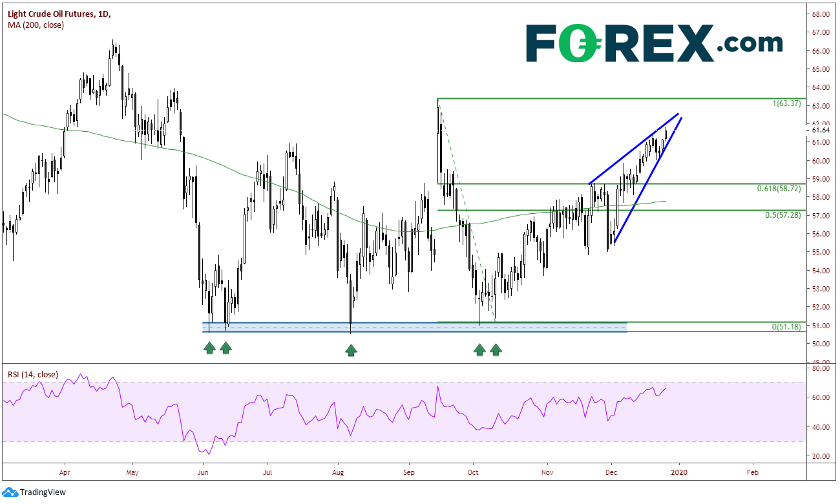Click the Jul label on time axis
The width and height of the screenshot is (840, 504).
click(267, 472)
